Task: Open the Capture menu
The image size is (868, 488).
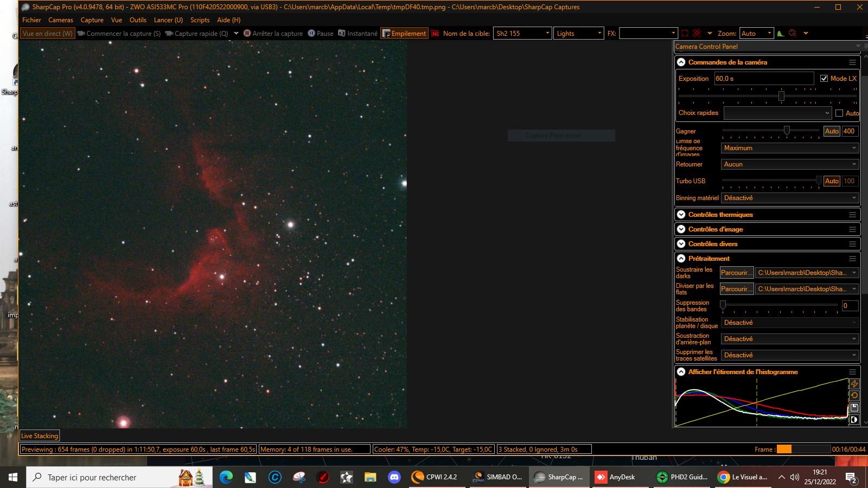Action: 92,20
